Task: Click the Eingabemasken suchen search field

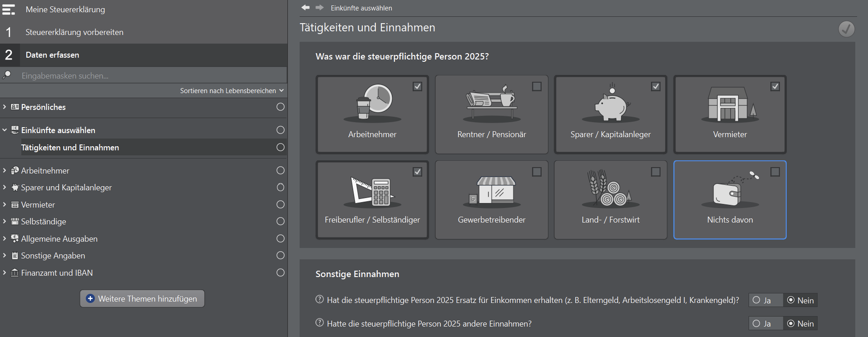Action: [x=150, y=76]
